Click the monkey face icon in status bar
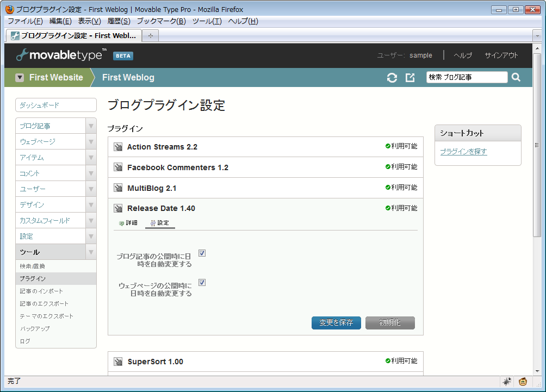 523,382
